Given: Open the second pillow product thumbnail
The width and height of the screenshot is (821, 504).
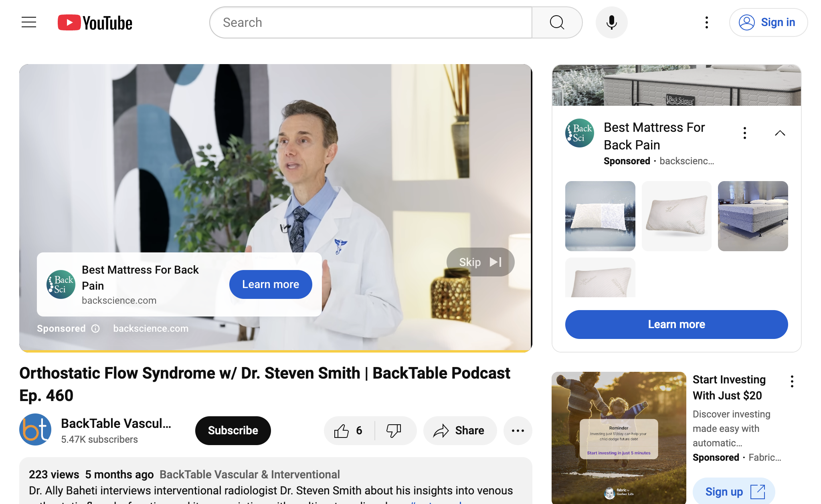Looking at the screenshot, I should [x=677, y=216].
